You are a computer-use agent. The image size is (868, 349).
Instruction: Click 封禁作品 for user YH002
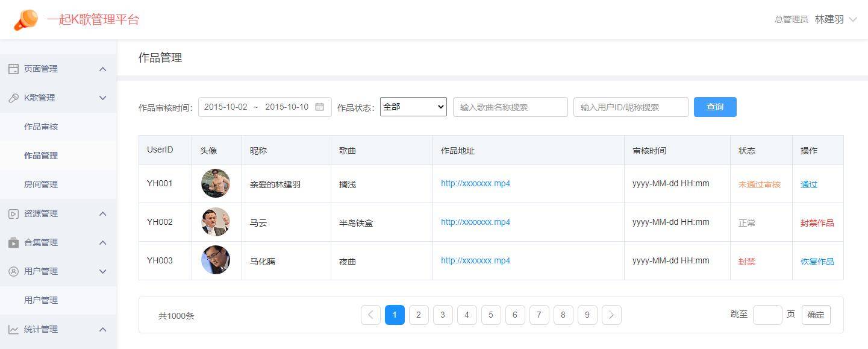[817, 223]
